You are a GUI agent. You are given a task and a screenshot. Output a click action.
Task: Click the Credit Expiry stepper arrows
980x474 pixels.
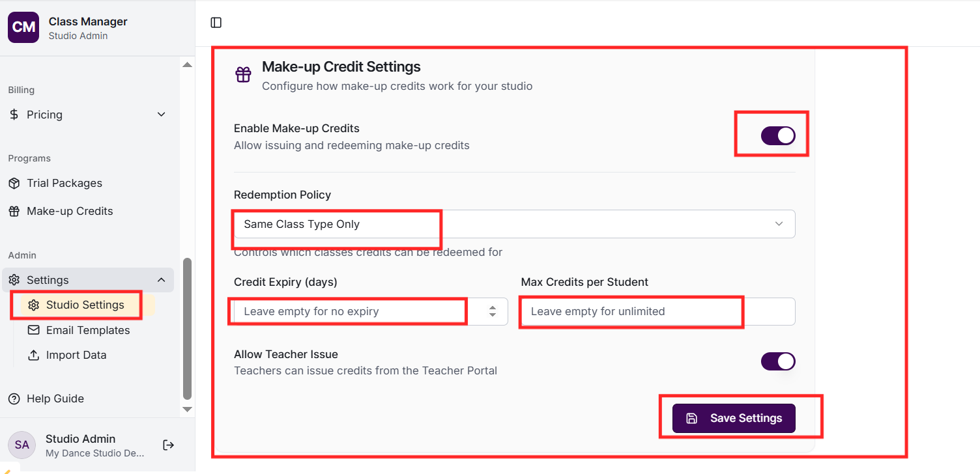point(493,311)
